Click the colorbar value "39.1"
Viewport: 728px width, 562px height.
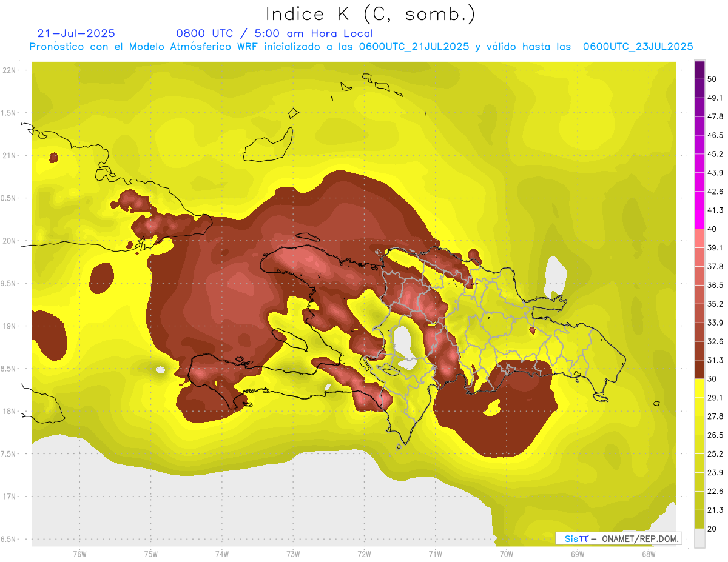pyautogui.click(x=715, y=248)
